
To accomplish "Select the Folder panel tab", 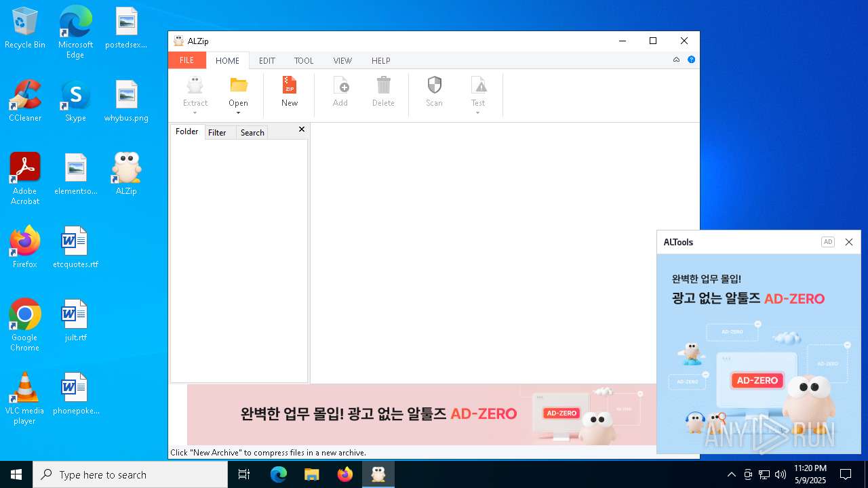I will (x=187, y=131).
